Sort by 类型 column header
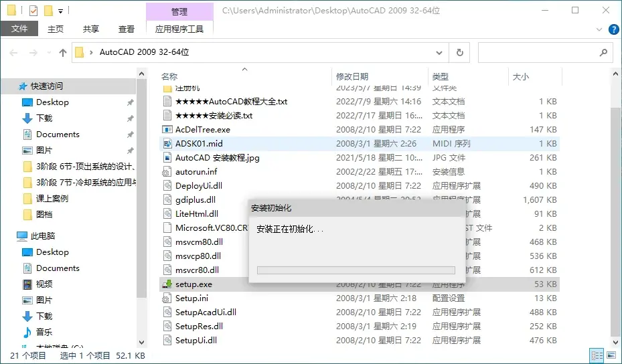622x364 pixels. 441,76
